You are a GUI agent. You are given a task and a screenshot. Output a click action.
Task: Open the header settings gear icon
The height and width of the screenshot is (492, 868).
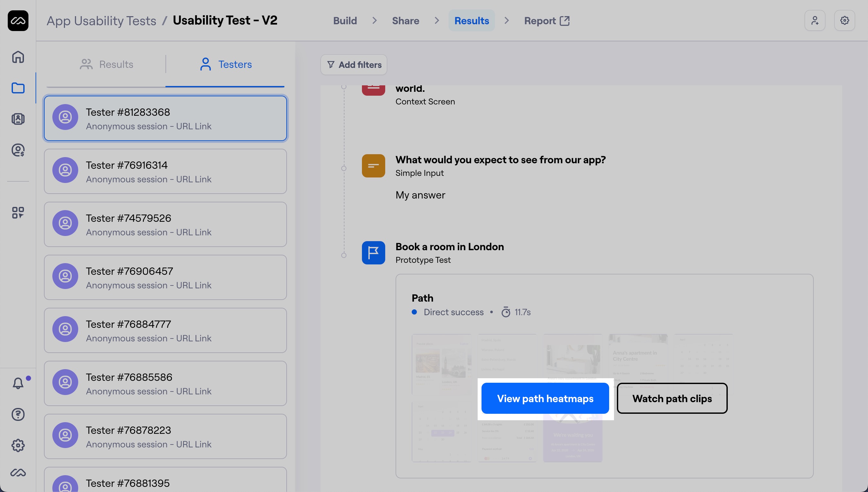click(x=844, y=21)
